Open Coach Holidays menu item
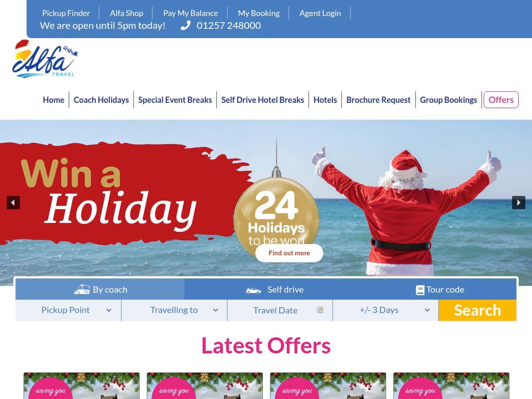The width and height of the screenshot is (532, 399). 101,100
